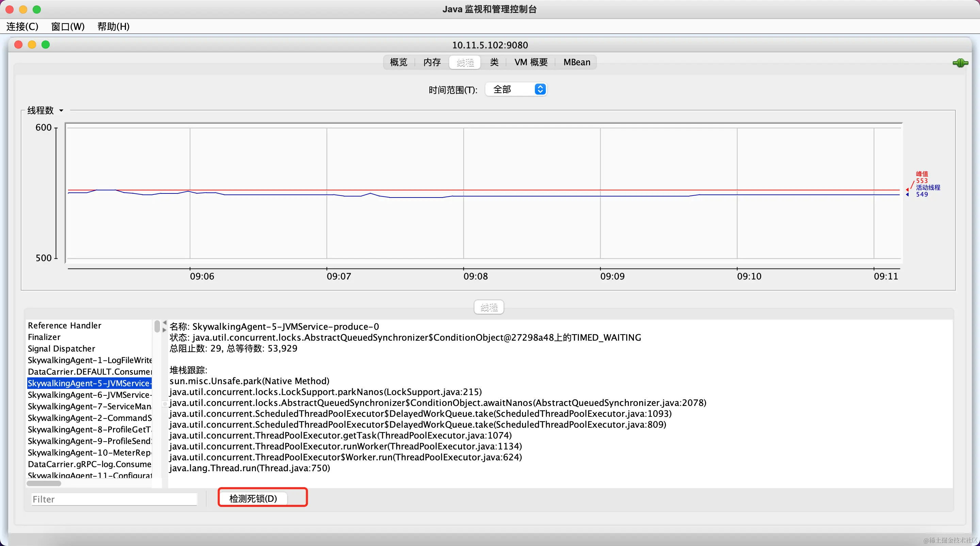Select the Reference Handler thread

(65, 325)
